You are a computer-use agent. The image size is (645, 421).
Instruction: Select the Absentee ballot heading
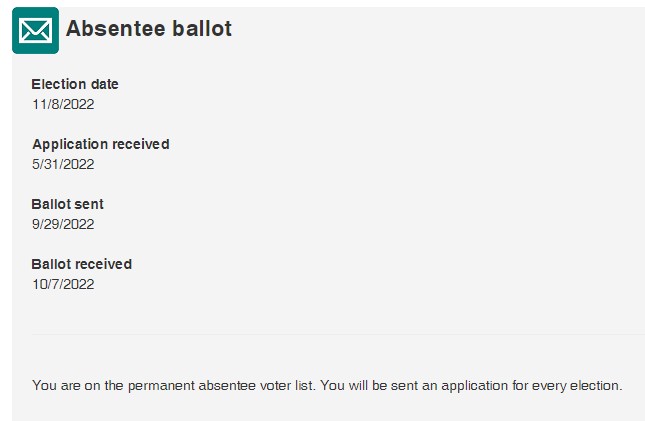click(148, 29)
